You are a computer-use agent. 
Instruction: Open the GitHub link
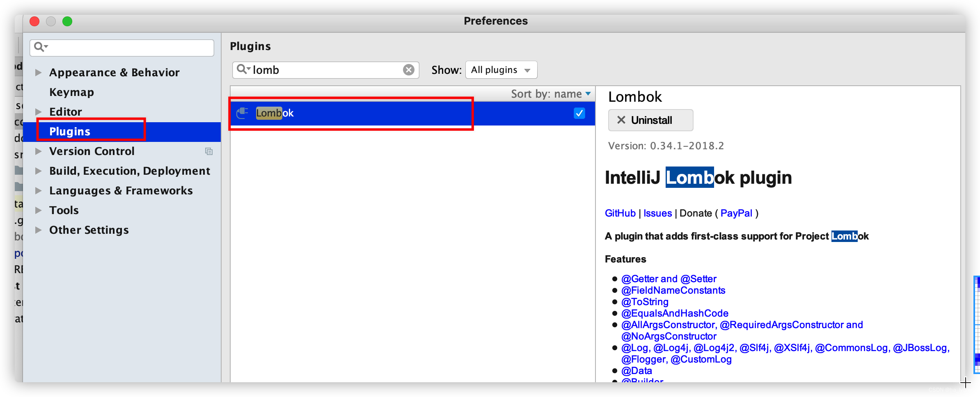(x=620, y=213)
